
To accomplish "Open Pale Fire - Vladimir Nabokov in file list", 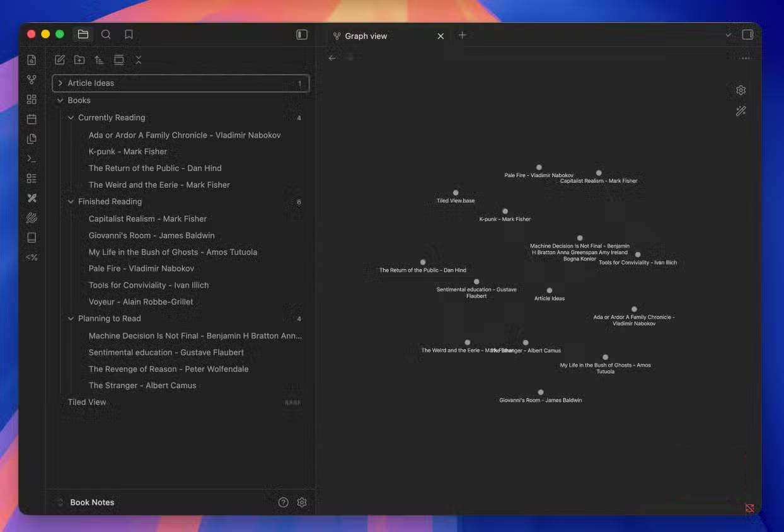I will (x=141, y=269).
